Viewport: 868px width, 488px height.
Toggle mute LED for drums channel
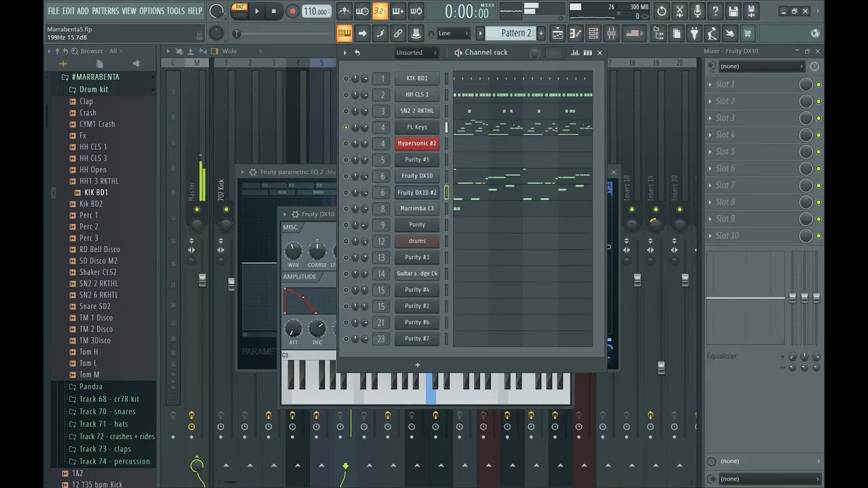(x=346, y=241)
